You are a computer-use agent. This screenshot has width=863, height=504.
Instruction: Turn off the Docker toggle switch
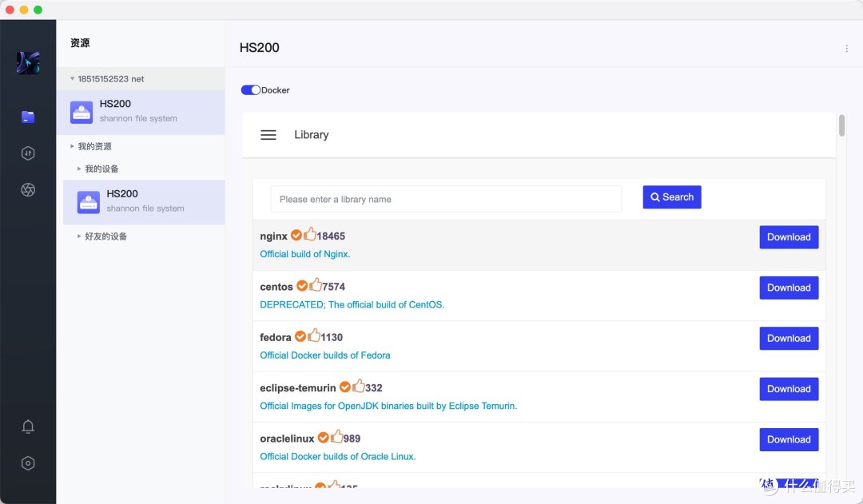(x=250, y=90)
